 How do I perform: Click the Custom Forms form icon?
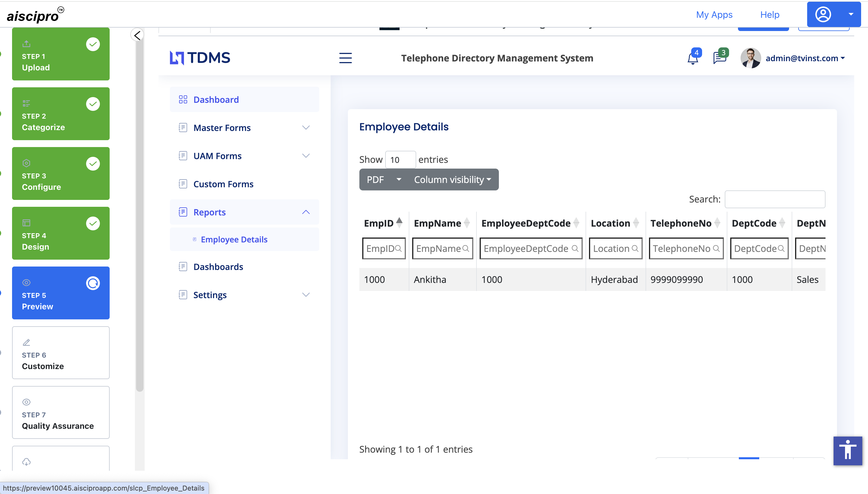click(x=183, y=184)
